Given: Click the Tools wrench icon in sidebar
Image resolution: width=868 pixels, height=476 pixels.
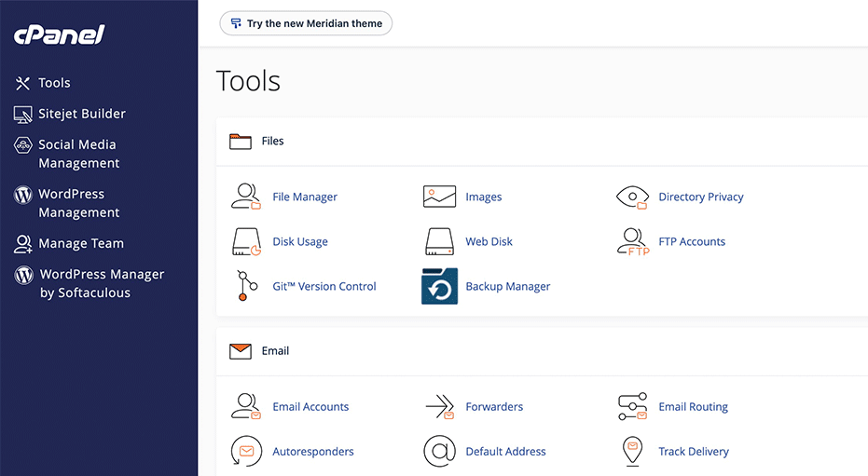Looking at the screenshot, I should (x=22, y=84).
